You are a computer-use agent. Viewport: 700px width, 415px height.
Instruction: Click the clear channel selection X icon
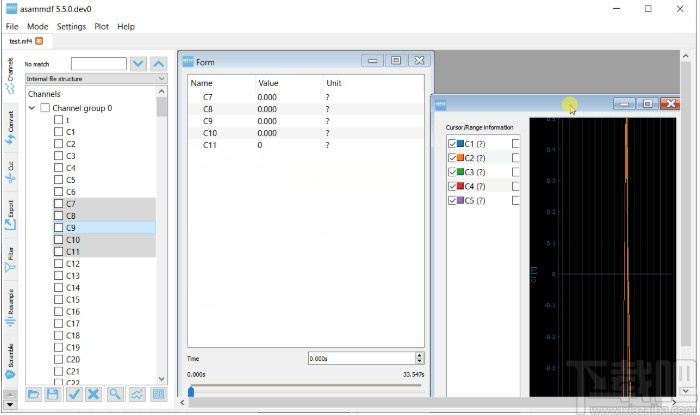tap(93, 394)
